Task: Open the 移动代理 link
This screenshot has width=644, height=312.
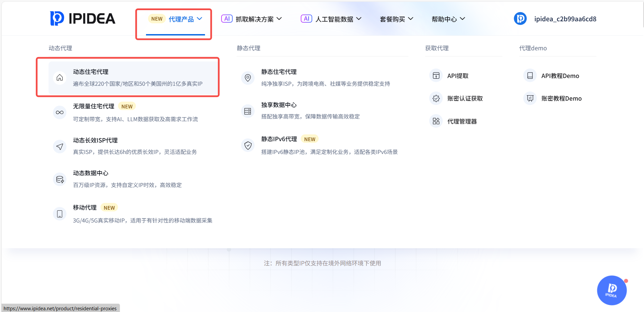Action: pyautogui.click(x=85, y=208)
